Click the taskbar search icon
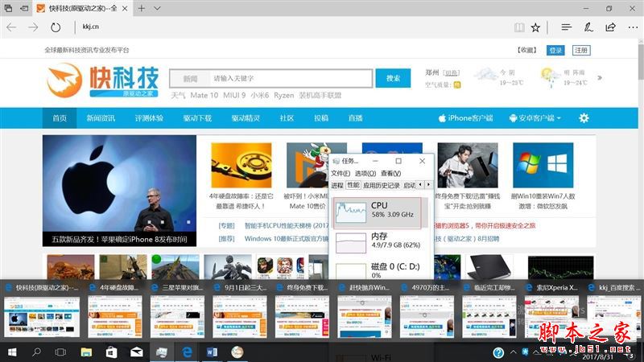 pos(36,352)
